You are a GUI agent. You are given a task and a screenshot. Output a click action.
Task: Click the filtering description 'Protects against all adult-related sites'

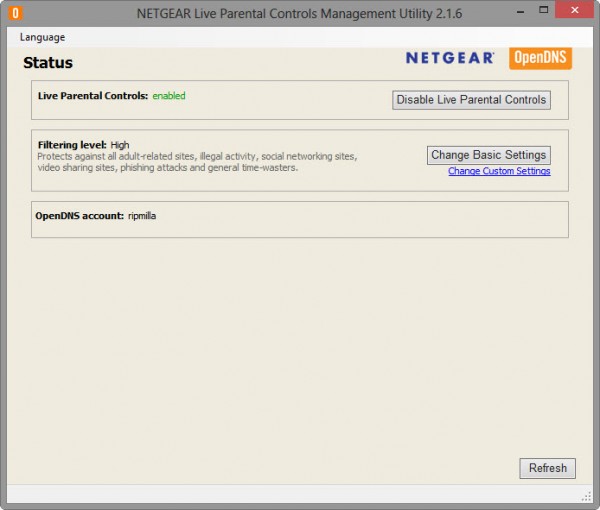tap(116, 156)
